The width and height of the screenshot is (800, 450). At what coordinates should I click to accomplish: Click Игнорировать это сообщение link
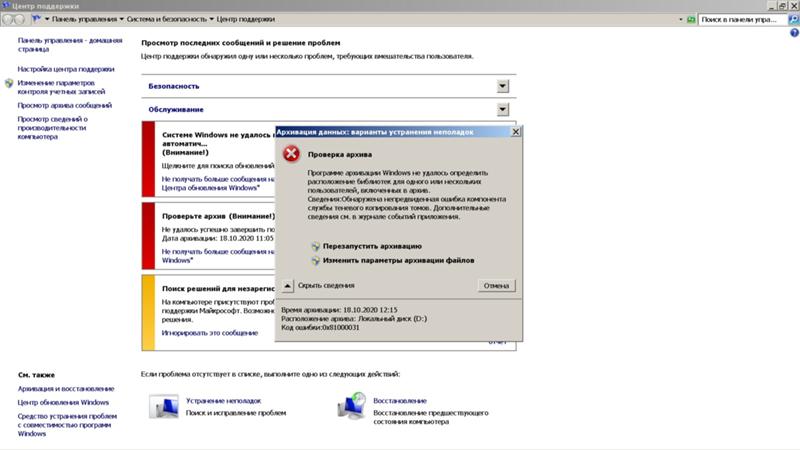coord(210,333)
